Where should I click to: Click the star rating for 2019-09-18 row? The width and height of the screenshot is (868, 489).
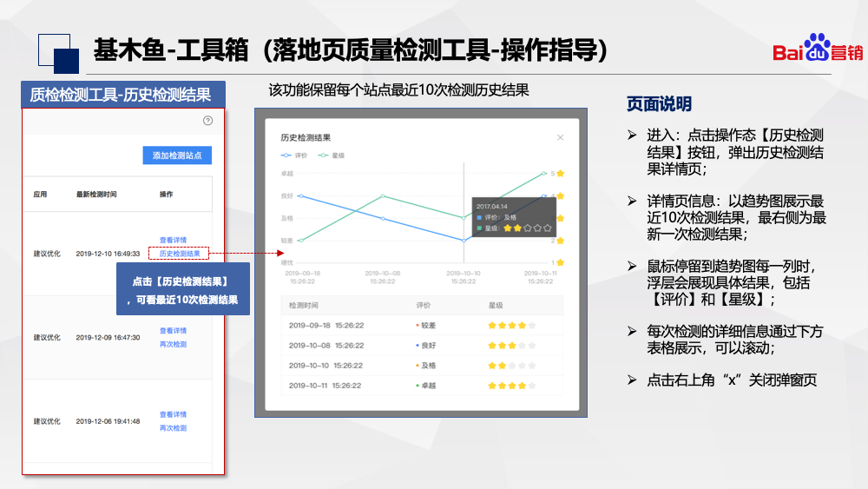(512, 326)
